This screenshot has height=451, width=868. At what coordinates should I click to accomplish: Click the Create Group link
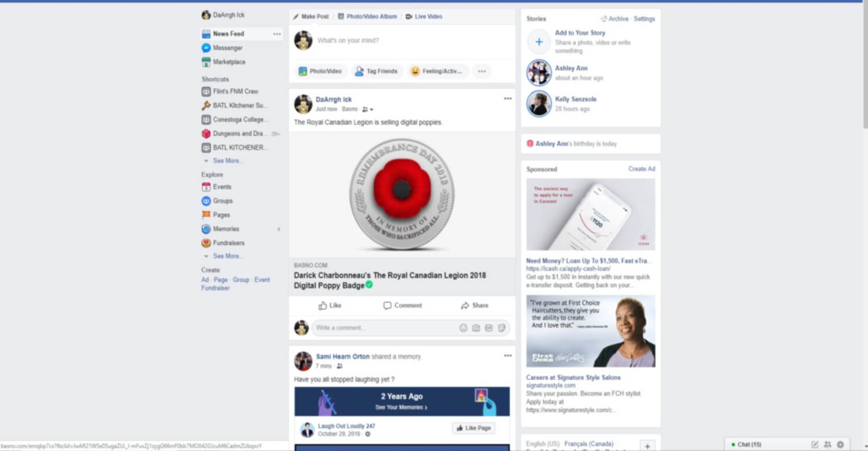coord(241,280)
